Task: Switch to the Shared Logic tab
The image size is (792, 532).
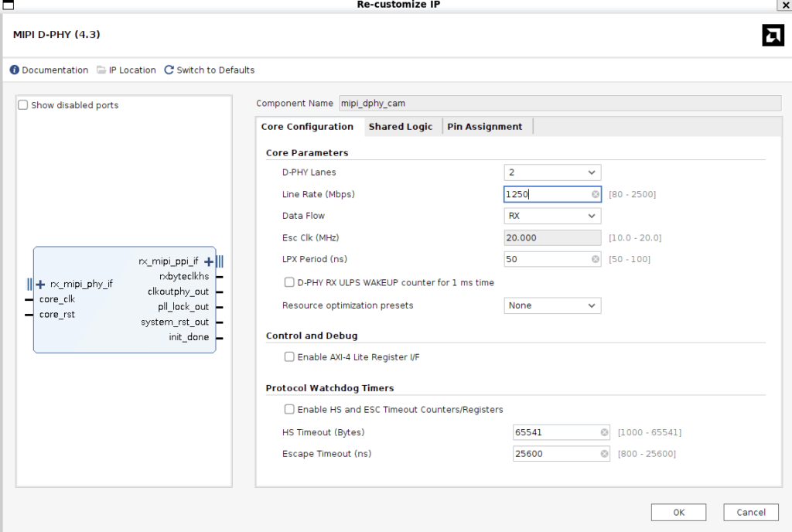Action: pos(401,127)
